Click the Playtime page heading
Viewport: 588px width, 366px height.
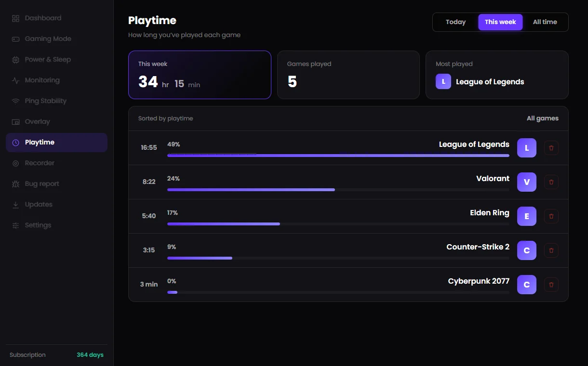pos(152,21)
